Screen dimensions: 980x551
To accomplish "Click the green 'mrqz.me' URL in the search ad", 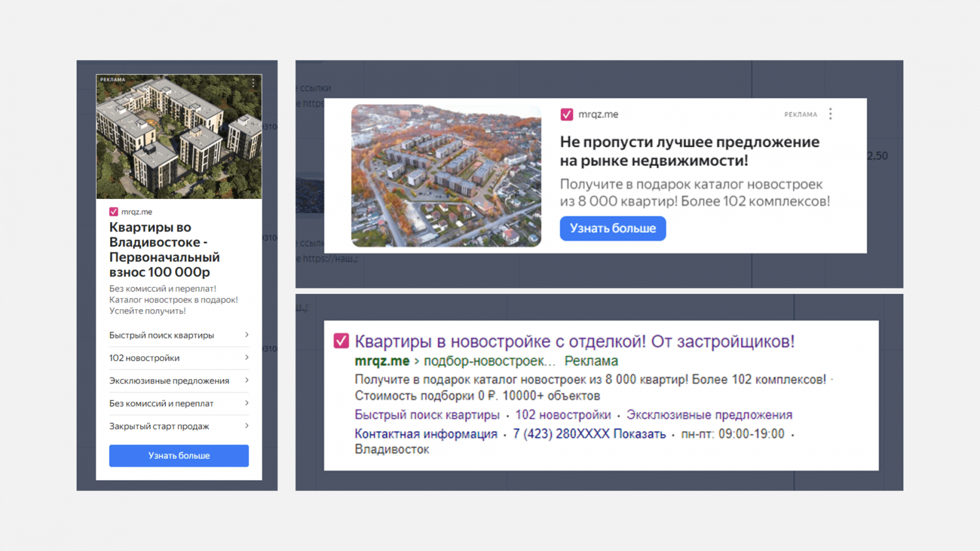I will (382, 361).
